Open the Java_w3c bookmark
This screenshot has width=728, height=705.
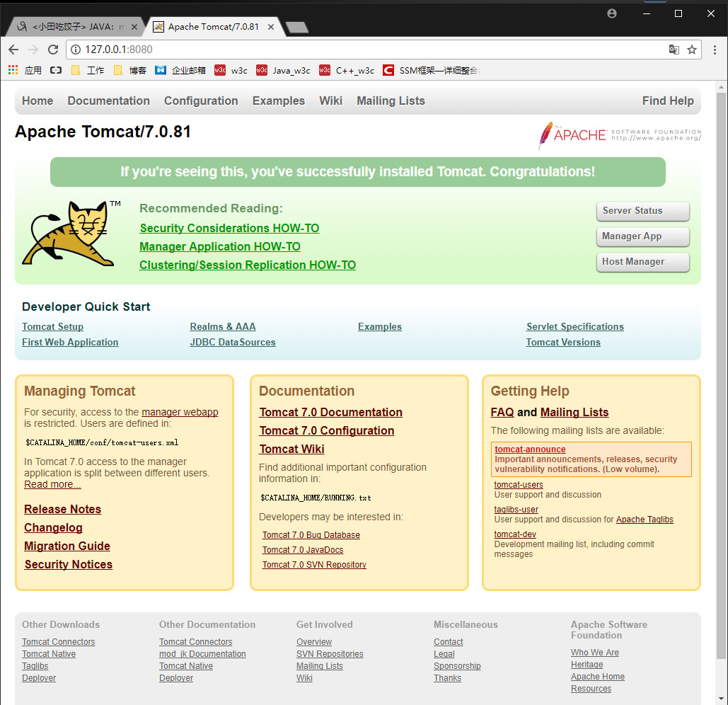point(283,70)
